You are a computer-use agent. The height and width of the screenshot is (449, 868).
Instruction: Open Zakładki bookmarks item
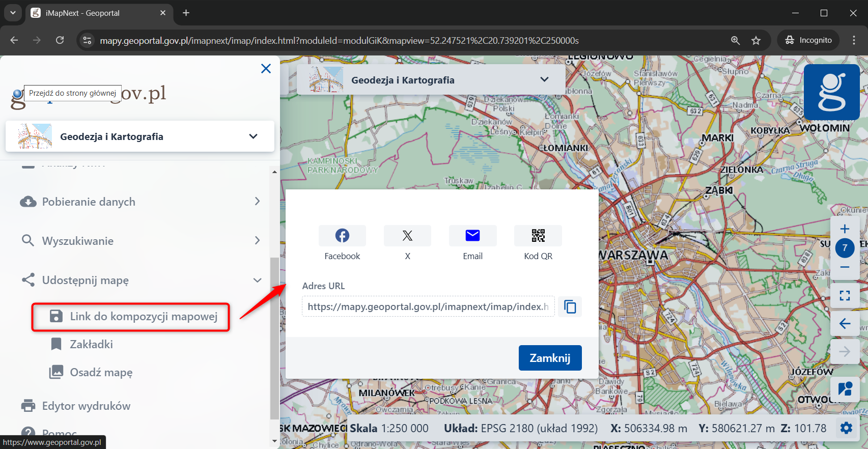pyautogui.click(x=91, y=345)
